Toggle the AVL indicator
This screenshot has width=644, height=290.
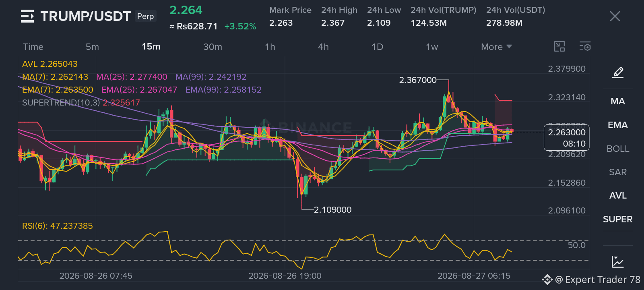click(618, 196)
